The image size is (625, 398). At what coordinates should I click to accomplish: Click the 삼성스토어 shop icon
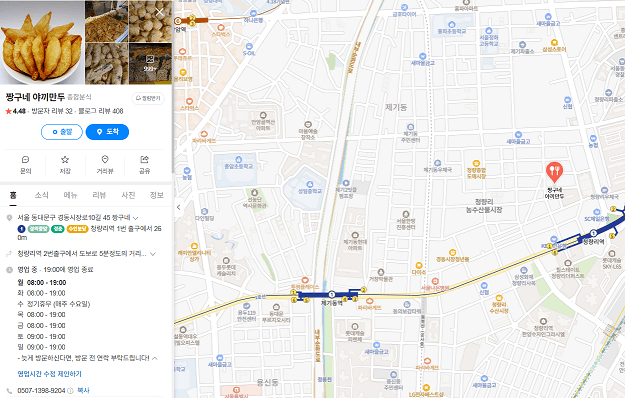pyautogui.click(x=554, y=42)
